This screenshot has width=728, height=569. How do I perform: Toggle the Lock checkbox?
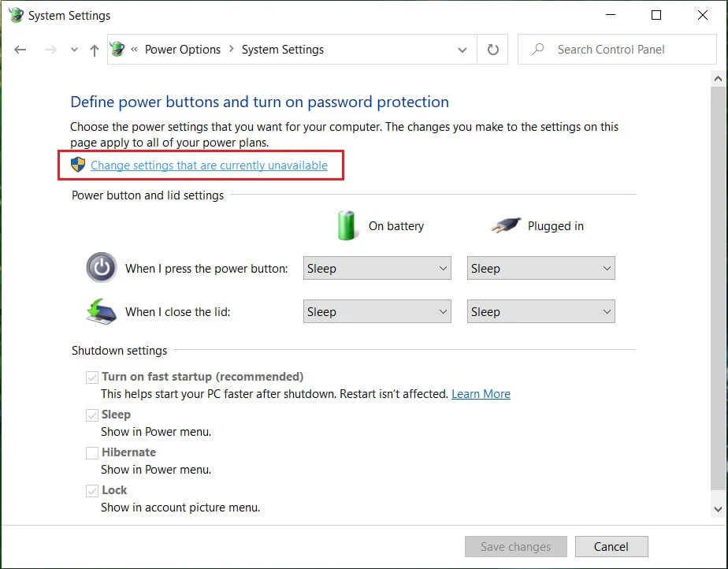pyautogui.click(x=93, y=491)
